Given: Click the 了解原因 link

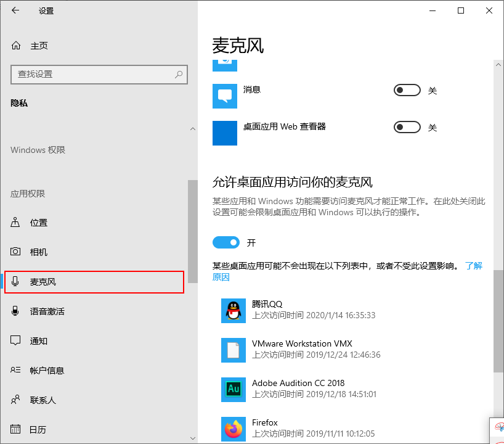Looking at the screenshot, I should pos(473,266).
